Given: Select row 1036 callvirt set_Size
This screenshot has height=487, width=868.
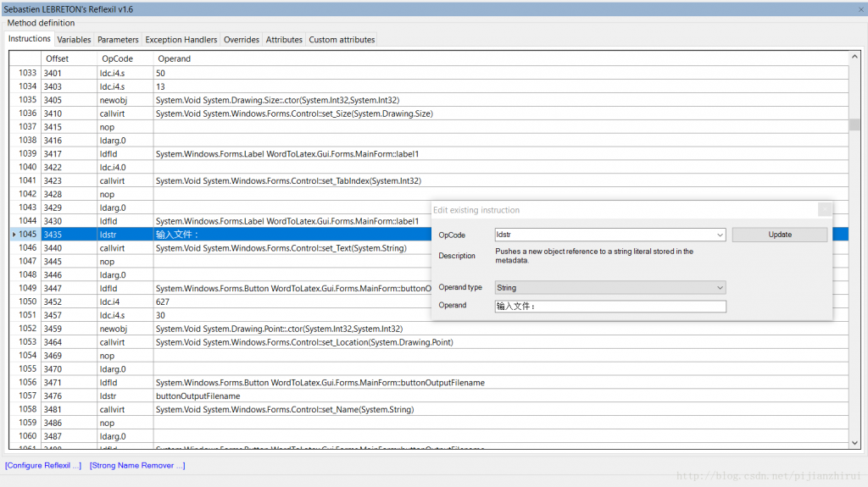Looking at the screenshot, I should click(x=429, y=113).
